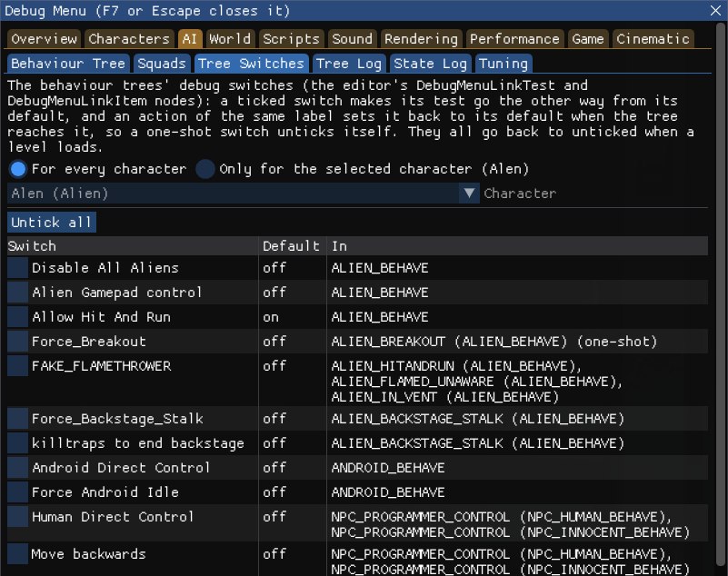Tick Force_Backstage_Stalk checkbox
The height and width of the screenshot is (576, 728).
[x=17, y=419]
